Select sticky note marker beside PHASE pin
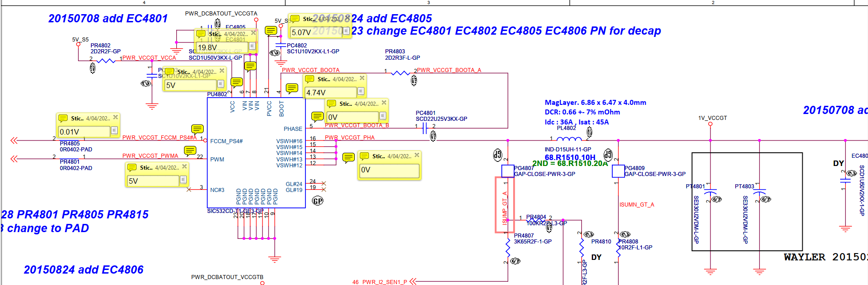Image resolution: width=868 pixels, height=285 pixels. [x=317, y=116]
